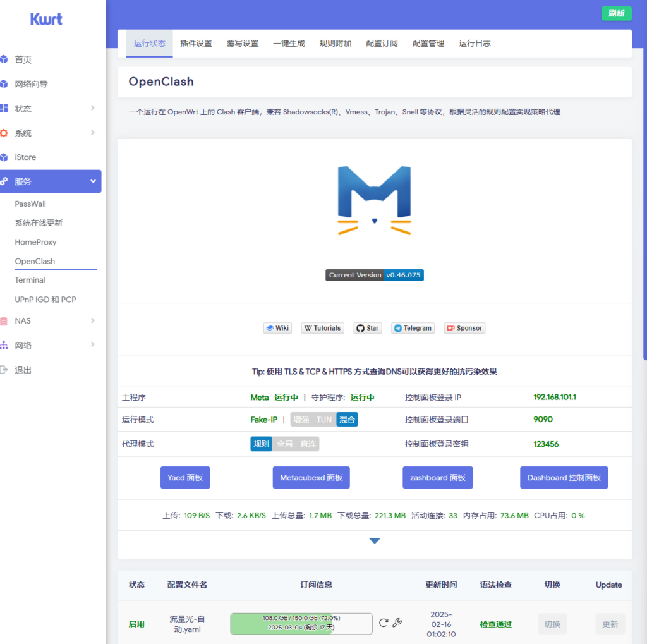The image size is (647, 644).
Task: Switch to the 规则附加 tab
Action: point(336,44)
